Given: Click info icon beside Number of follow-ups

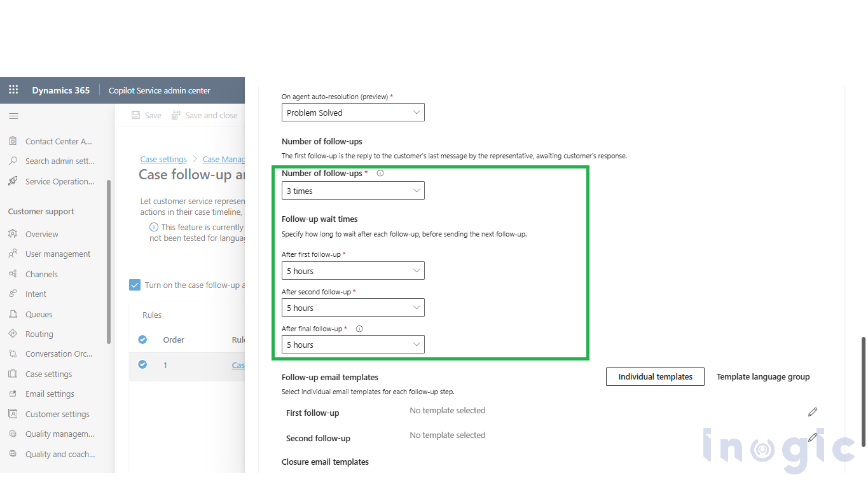Looking at the screenshot, I should (380, 173).
